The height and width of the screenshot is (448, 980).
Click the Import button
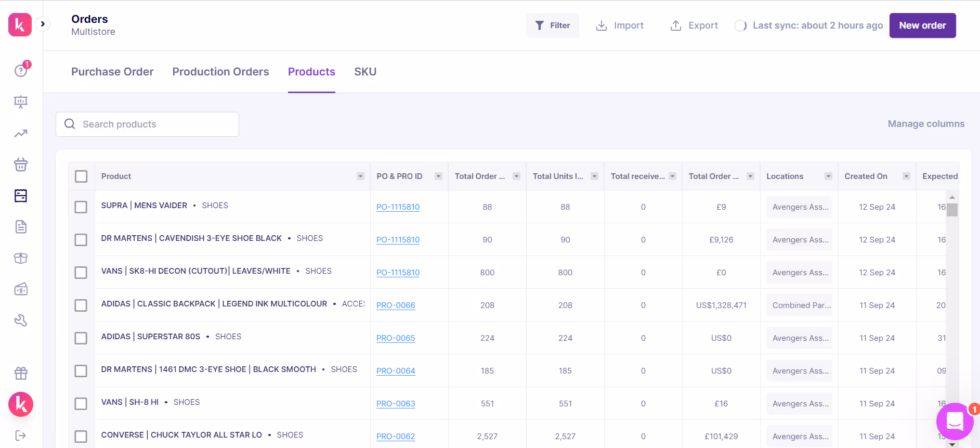[620, 25]
